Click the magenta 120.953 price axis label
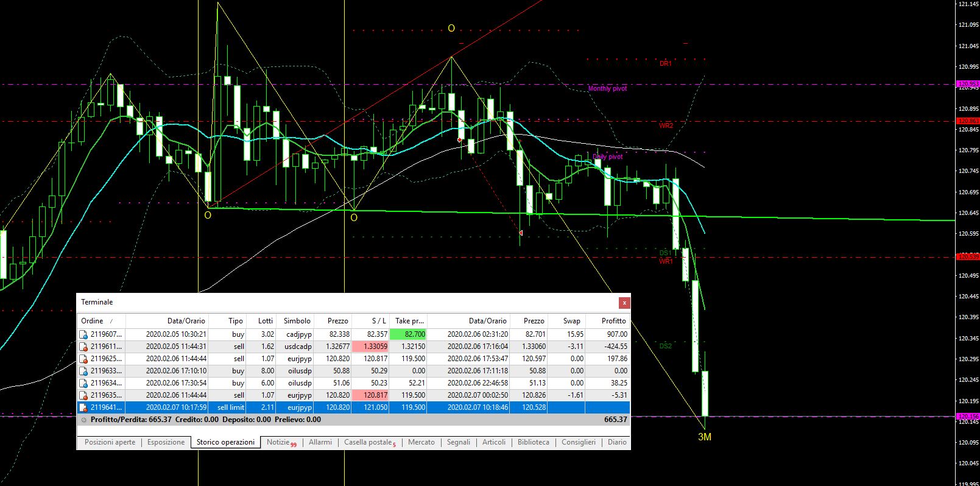 (x=968, y=84)
